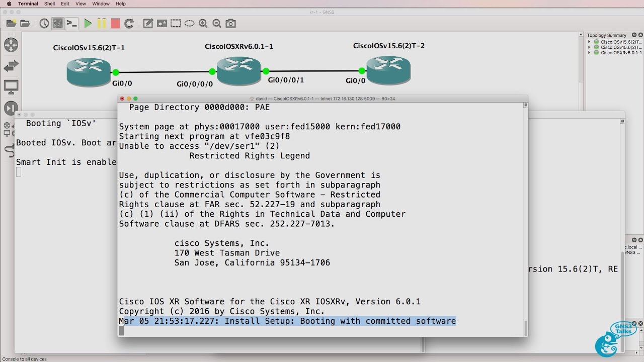This screenshot has height=362, width=644.
Task: Zoom the XRv terminal with green button
Action: (x=135, y=99)
